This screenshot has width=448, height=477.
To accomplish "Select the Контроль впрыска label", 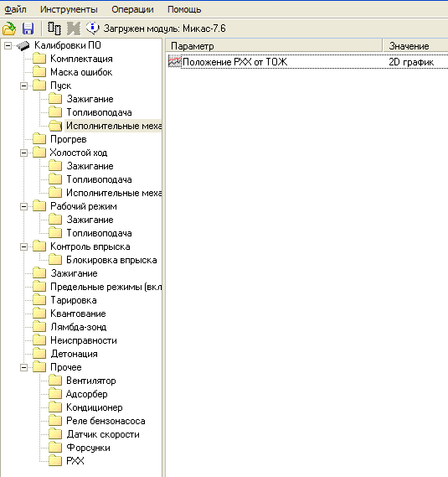I will coord(90,246).
